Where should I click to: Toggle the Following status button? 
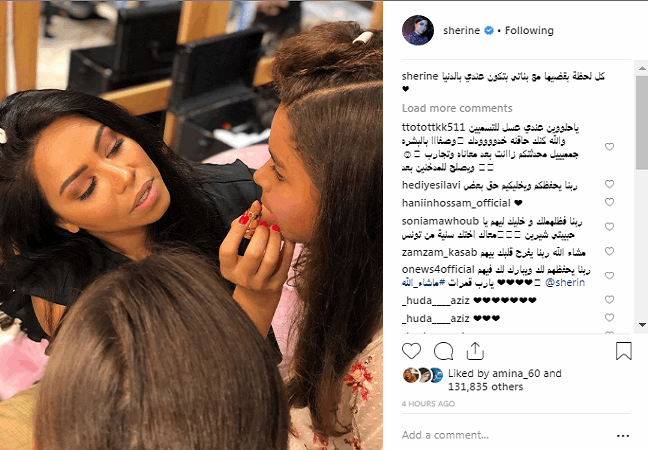[x=529, y=31]
